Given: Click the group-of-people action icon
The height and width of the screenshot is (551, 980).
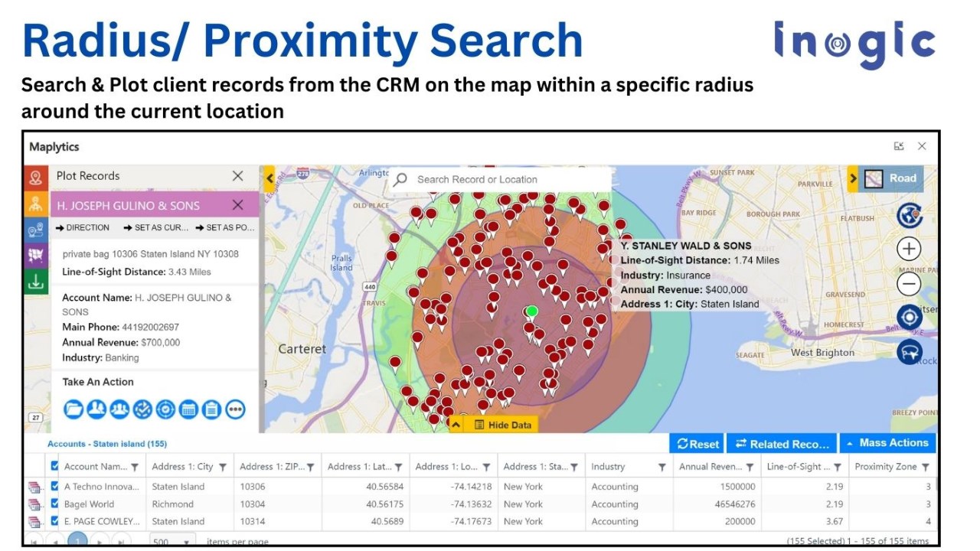Looking at the screenshot, I should point(119,409).
